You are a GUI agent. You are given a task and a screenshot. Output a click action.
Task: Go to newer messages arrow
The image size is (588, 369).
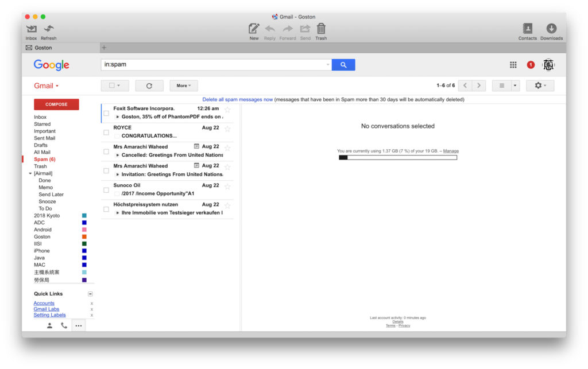[x=465, y=86]
